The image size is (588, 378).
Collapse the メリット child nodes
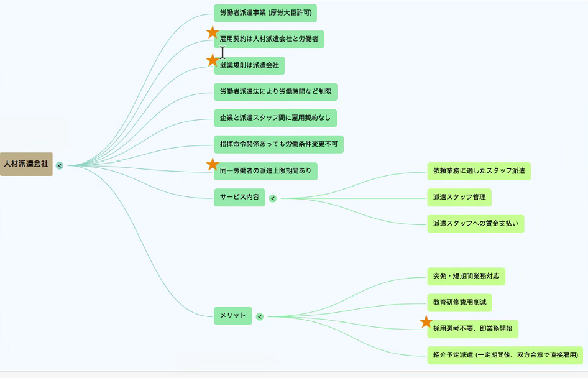click(x=260, y=316)
